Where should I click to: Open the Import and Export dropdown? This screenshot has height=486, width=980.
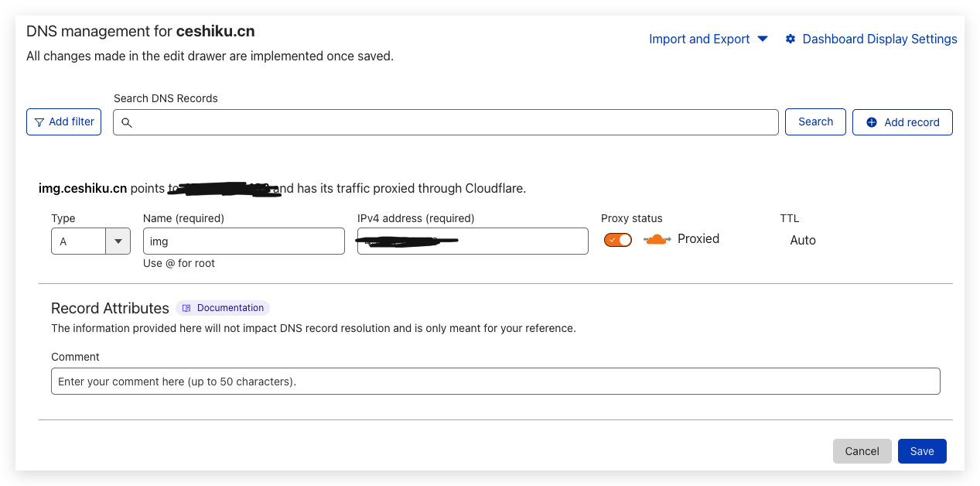(x=708, y=39)
